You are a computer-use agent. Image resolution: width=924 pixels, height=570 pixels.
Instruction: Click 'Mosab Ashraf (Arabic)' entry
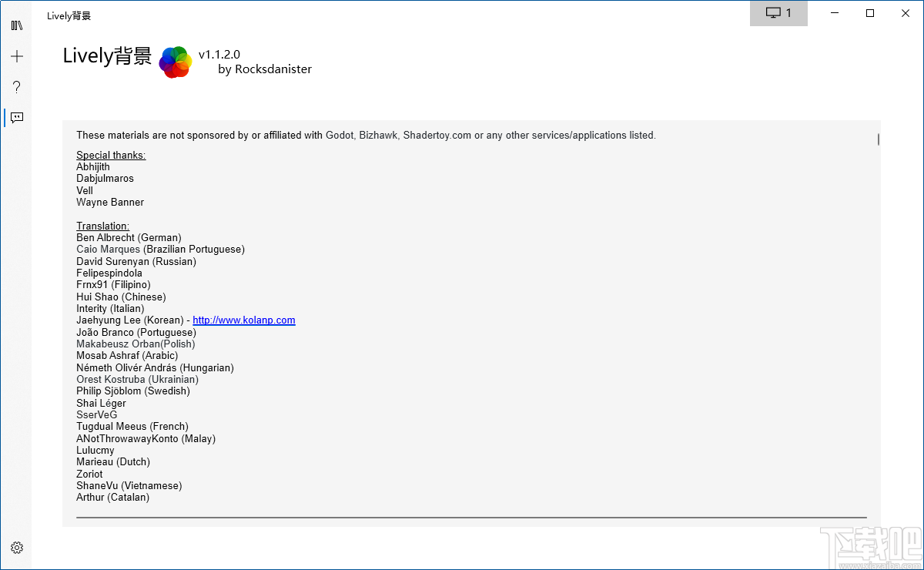(127, 356)
